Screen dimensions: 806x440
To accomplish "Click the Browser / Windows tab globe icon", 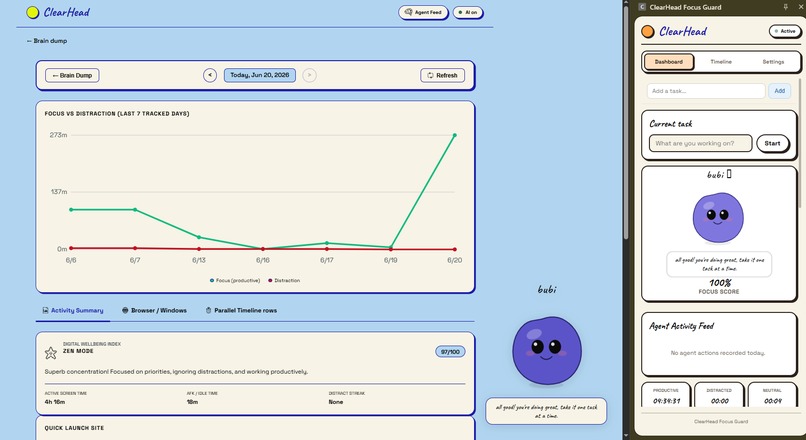I will (x=125, y=310).
